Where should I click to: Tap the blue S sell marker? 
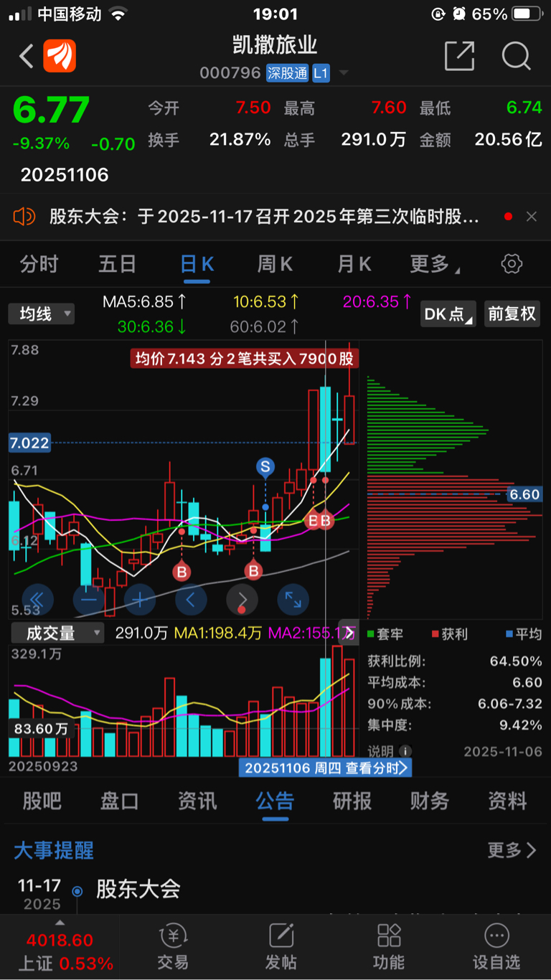[265, 467]
